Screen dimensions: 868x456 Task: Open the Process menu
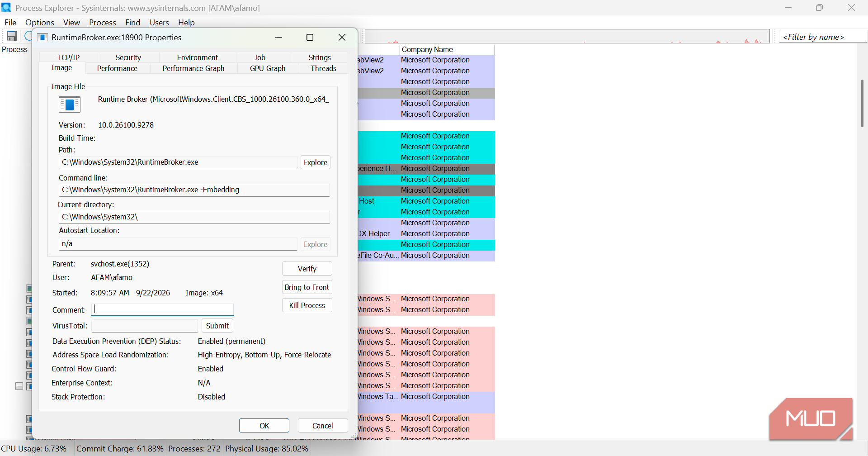click(x=103, y=23)
